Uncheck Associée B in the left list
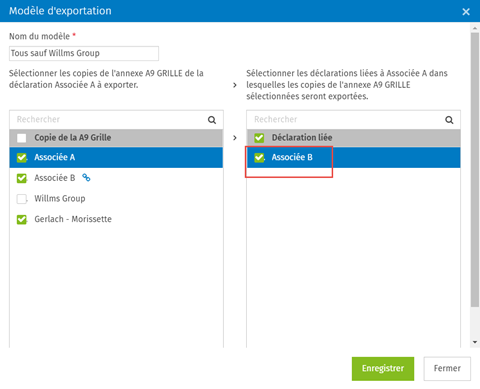Viewport: 480px width, 389px height. point(22,178)
